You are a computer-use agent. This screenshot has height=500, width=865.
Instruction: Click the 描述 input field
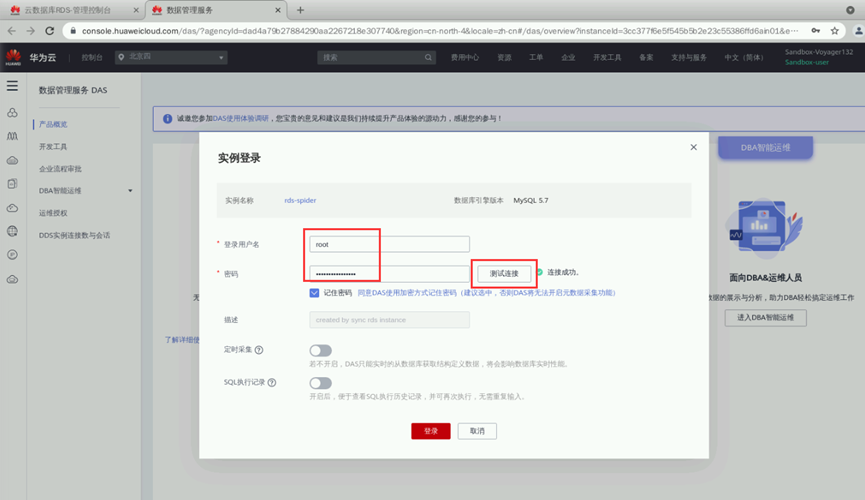(389, 320)
